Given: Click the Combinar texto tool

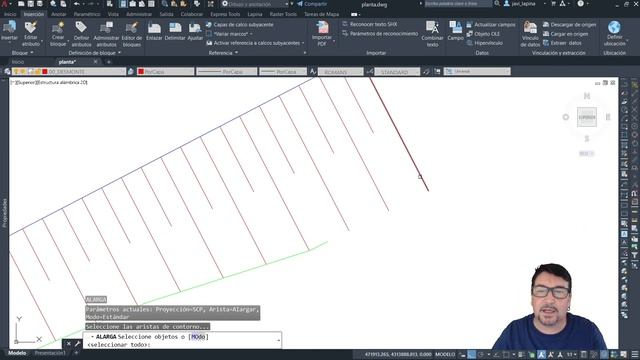Looking at the screenshot, I should 432,33.
